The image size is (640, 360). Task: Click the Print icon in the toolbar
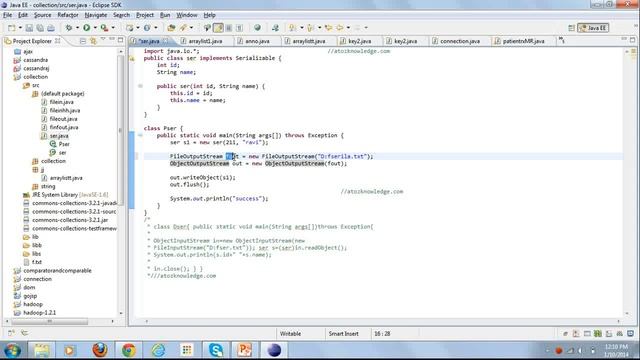(51, 28)
